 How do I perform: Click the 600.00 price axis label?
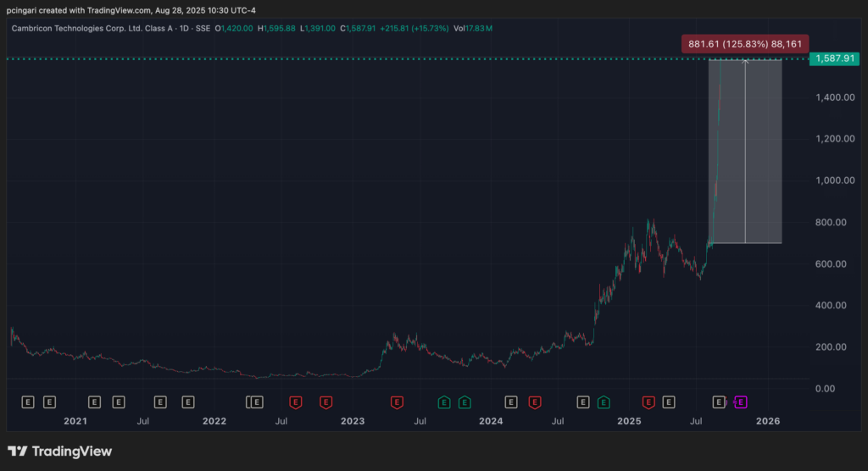tap(831, 264)
